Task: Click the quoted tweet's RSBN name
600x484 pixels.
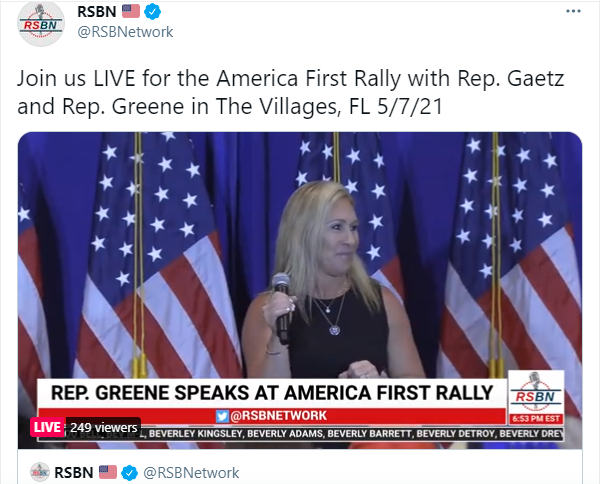Action: (74, 473)
